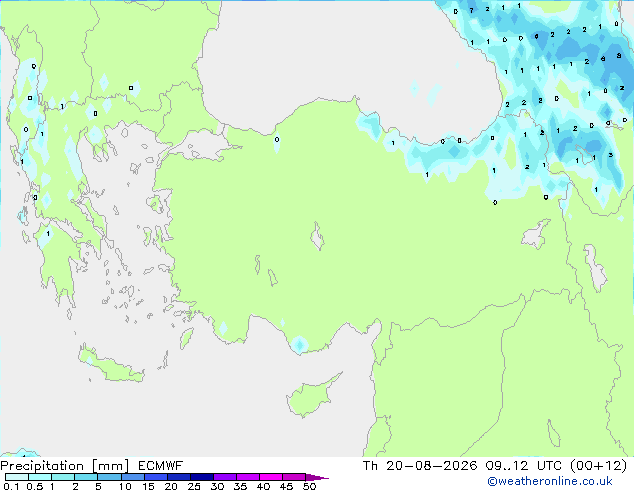This screenshot has height=490, width=634.
Task: Click the purple arrow above 50 in legend
Action: tap(317, 477)
